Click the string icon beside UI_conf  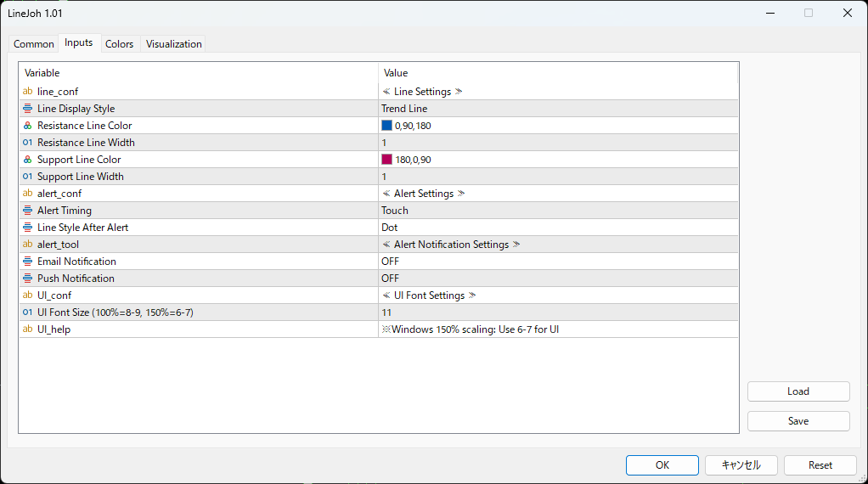28,295
